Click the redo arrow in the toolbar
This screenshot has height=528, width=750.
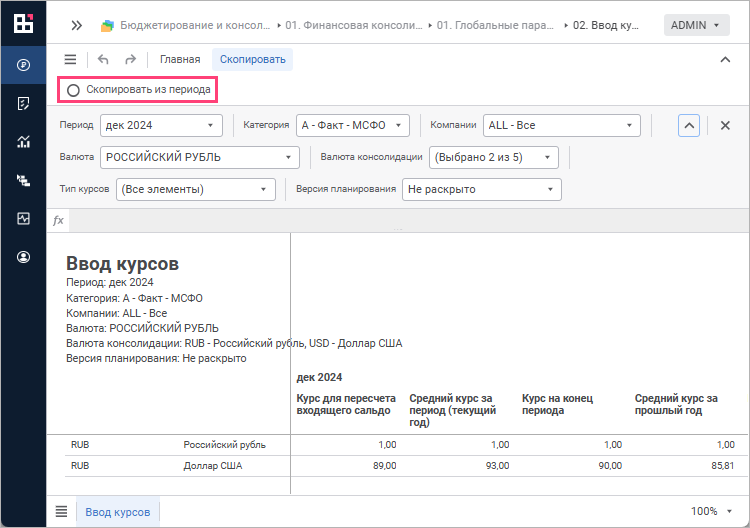tap(130, 59)
